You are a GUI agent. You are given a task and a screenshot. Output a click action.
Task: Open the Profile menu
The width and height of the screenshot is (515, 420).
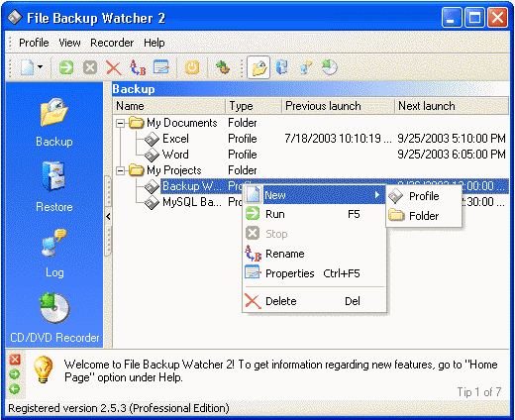34,43
